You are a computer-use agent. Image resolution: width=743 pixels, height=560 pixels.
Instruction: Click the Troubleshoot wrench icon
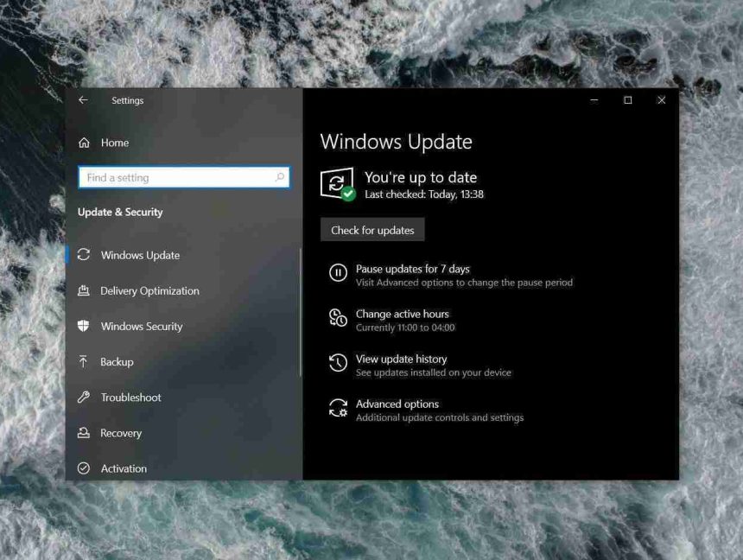point(84,397)
